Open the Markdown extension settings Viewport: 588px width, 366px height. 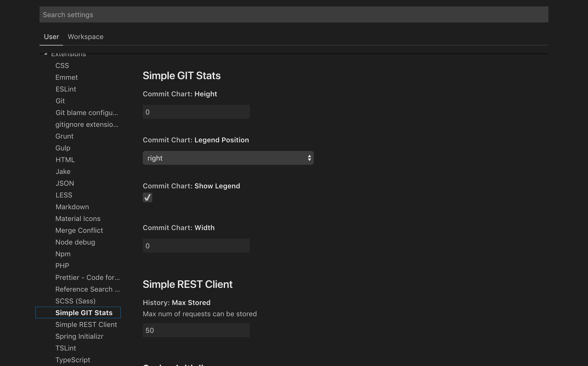click(72, 207)
